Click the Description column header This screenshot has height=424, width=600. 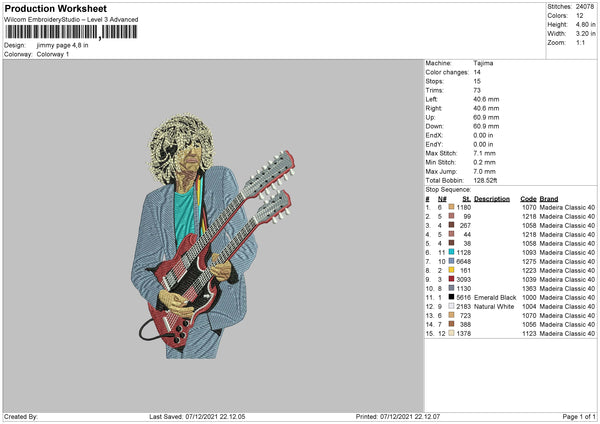[492, 199]
